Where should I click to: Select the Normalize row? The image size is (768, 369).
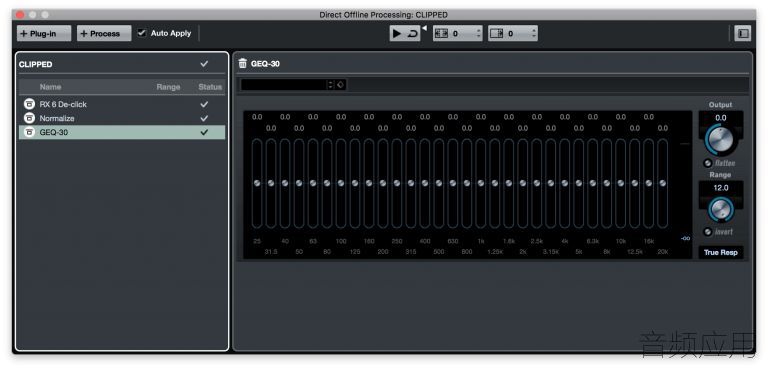(x=122, y=118)
